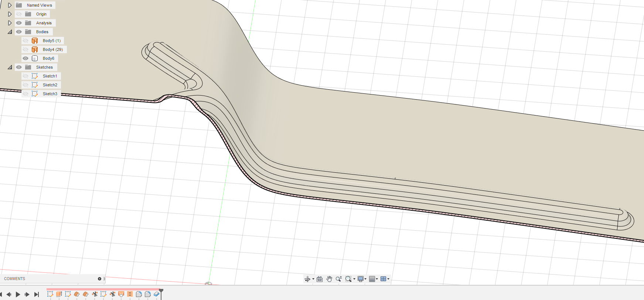Show the hidden Sketch2
The width and height of the screenshot is (644, 300).
click(x=25, y=85)
